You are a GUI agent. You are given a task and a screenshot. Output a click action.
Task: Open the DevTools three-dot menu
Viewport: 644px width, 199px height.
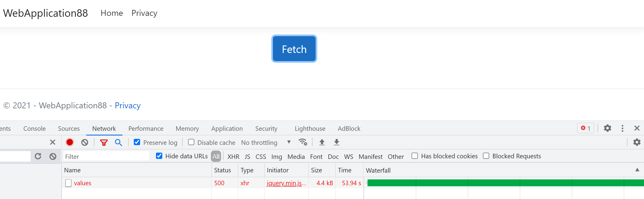click(622, 128)
